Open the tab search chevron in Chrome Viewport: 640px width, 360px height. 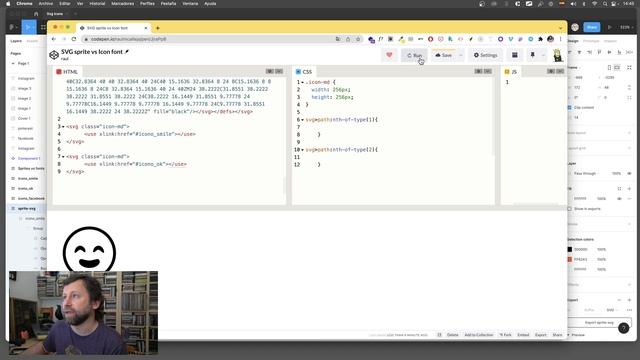pyautogui.click(x=560, y=28)
